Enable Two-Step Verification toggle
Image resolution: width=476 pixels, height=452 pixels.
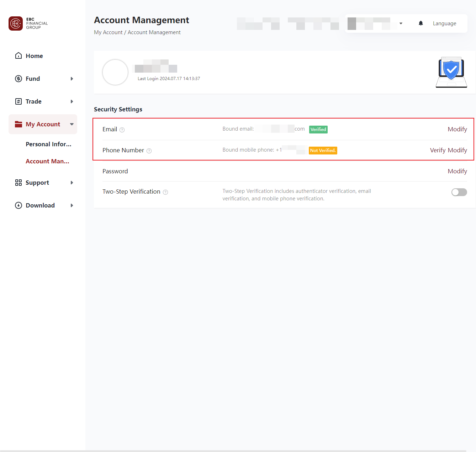[x=459, y=192]
